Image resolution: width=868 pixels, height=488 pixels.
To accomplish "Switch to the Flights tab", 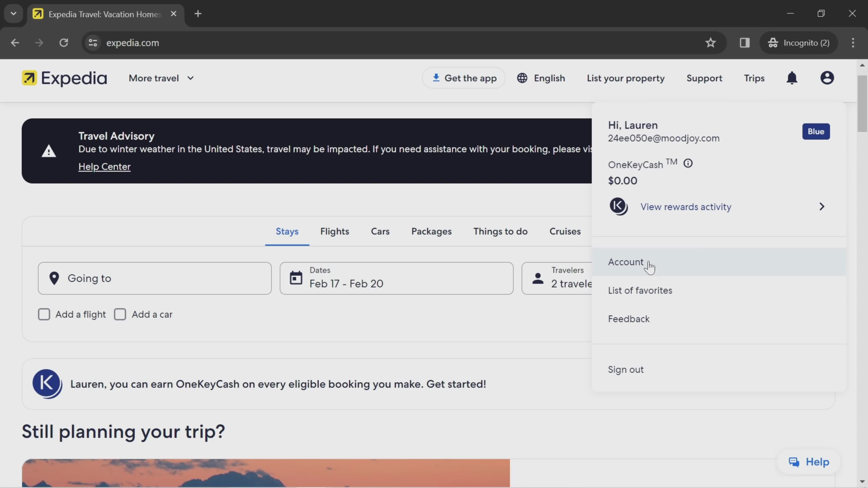I will point(335,231).
